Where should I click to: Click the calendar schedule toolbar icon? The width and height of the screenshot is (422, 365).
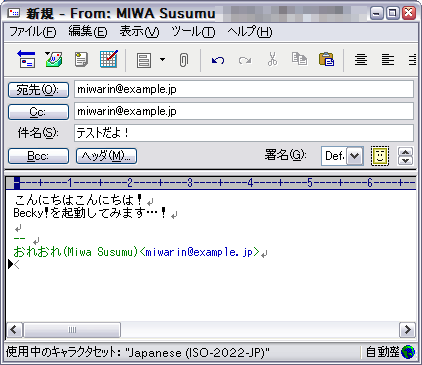pyautogui.click(x=109, y=59)
